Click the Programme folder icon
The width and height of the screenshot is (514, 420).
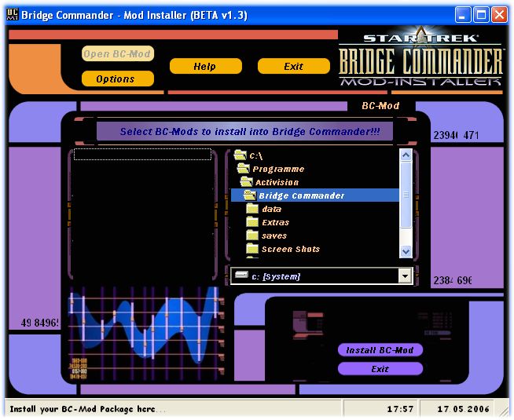243,169
